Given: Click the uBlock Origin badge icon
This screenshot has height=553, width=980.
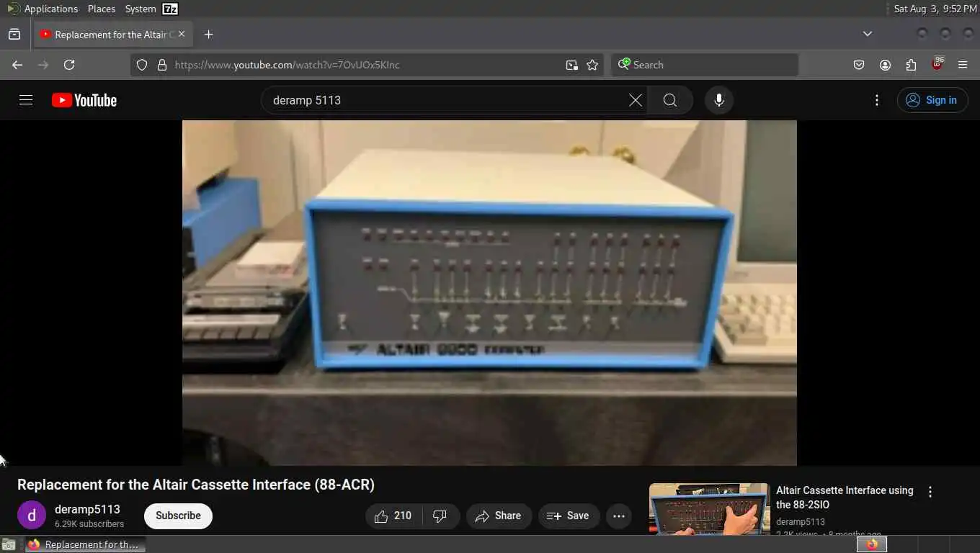Looking at the screenshot, I should pos(937,63).
